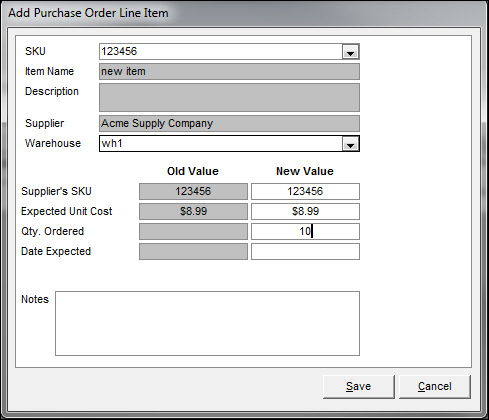489x420 pixels.
Task: Click the Save button
Action: [x=359, y=386]
